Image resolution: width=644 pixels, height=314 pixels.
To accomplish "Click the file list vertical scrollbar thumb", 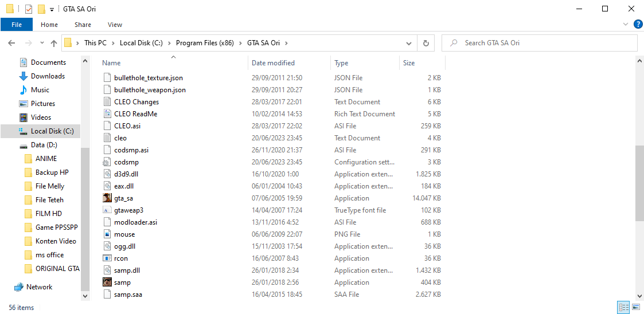I will (639, 183).
